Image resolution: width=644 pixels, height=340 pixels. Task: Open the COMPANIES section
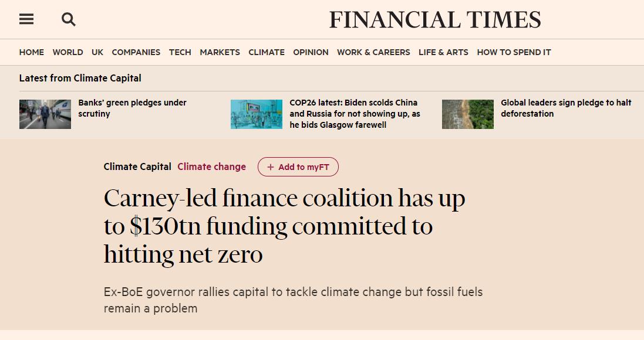click(136, 52)
